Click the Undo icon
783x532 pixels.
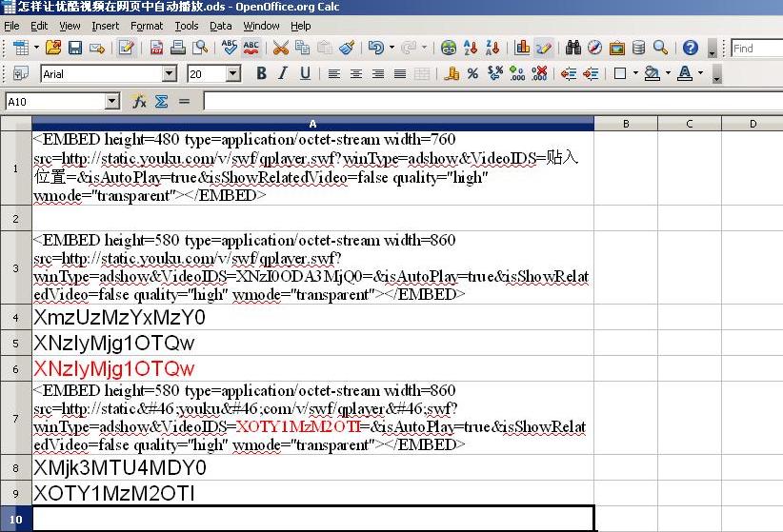point(376,48)
